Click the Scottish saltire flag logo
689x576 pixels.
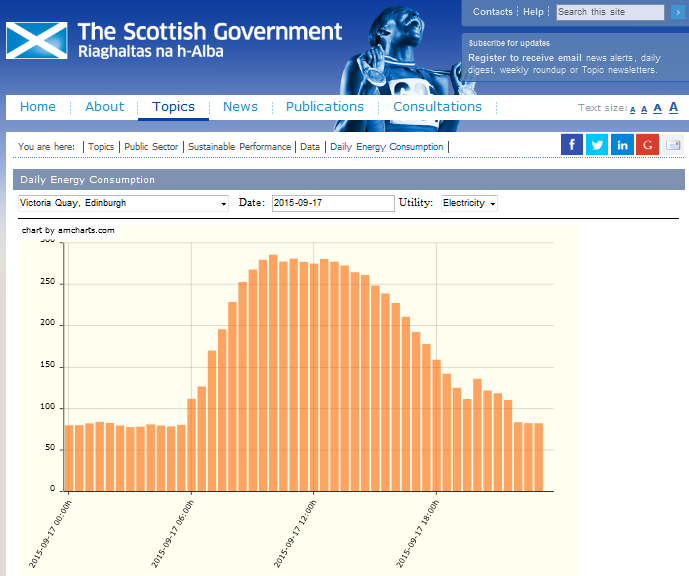36,40
